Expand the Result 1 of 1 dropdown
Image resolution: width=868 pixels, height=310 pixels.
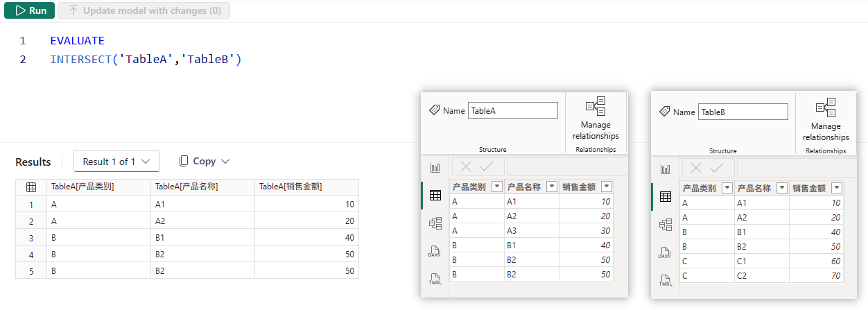click(x=116, y=162)
